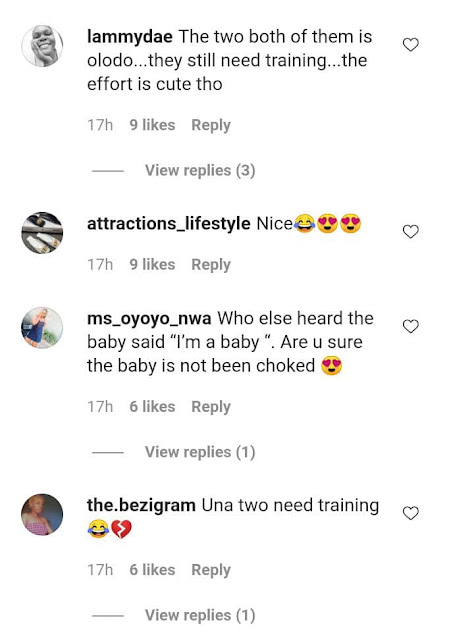Visit the ms_oyoyo_nwa username link
The height and width of the screenshot is (639, 474).
pyautogui.click(x=149, y=319)
